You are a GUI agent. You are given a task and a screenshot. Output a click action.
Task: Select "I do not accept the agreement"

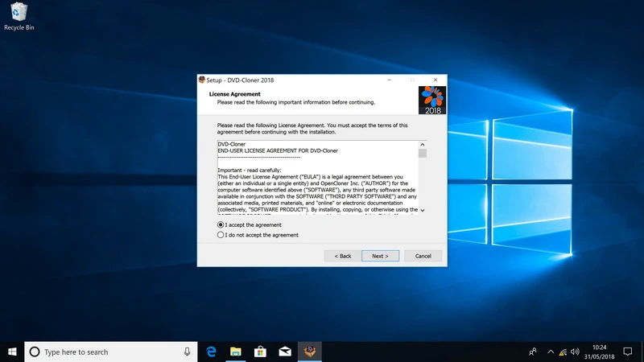point(258,235)
